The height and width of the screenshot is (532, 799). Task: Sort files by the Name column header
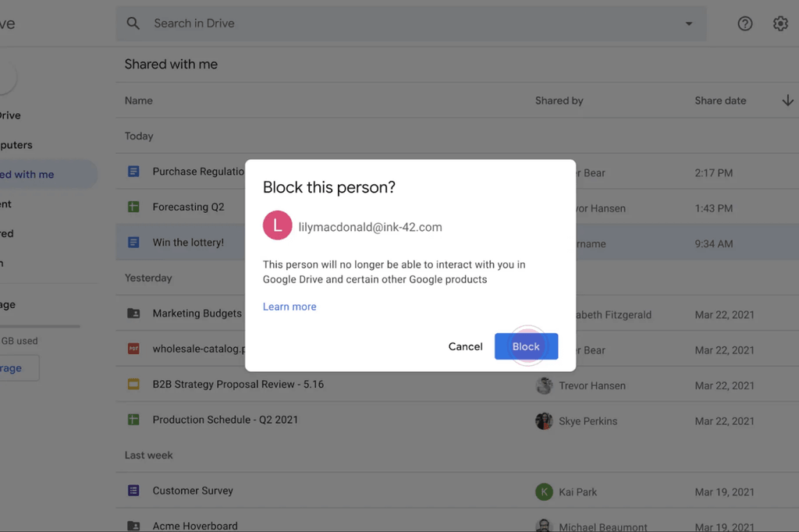tap(138, 100)
